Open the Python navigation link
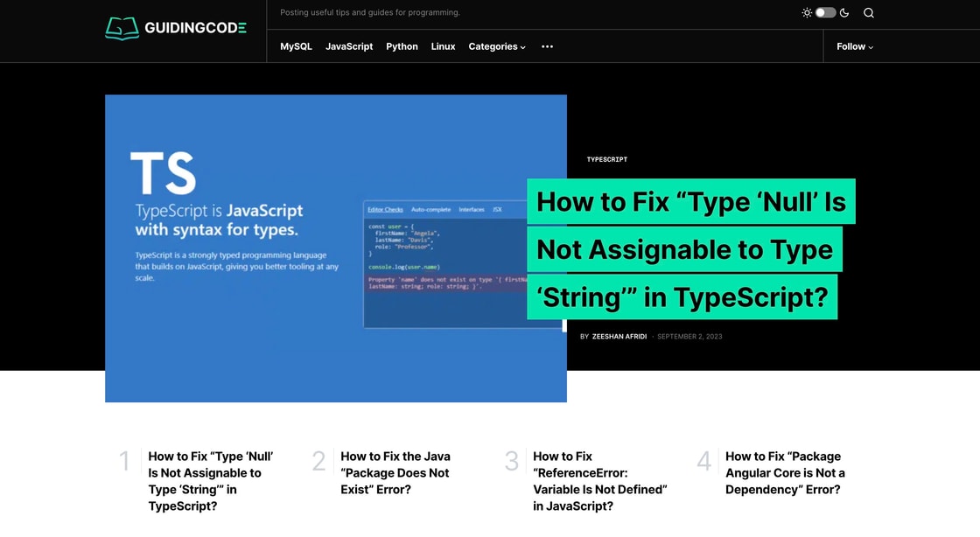Image resolution: width=980 pixels, height=537 pixels. coord(402,46)
